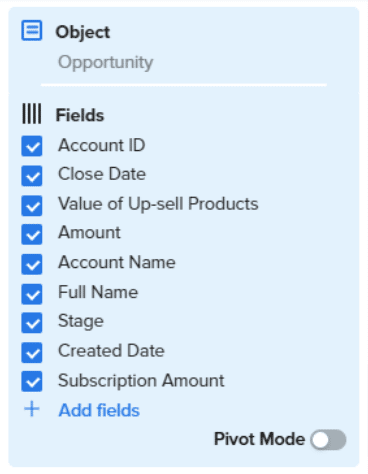Image resolution: width=368 pixels, height=474 pixels.
Task: Click the Fields section heading
Action: tap(80, 115)
